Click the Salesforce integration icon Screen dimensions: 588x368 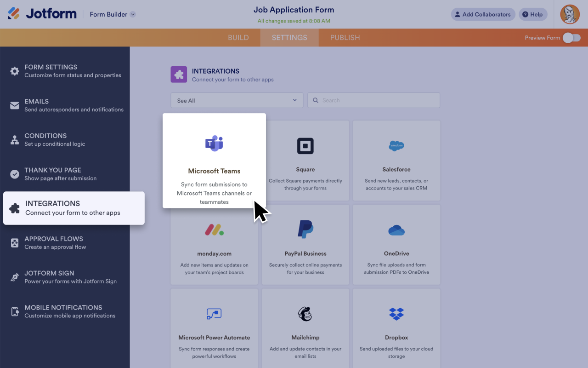pyautogui.click(x=396, y=146)
